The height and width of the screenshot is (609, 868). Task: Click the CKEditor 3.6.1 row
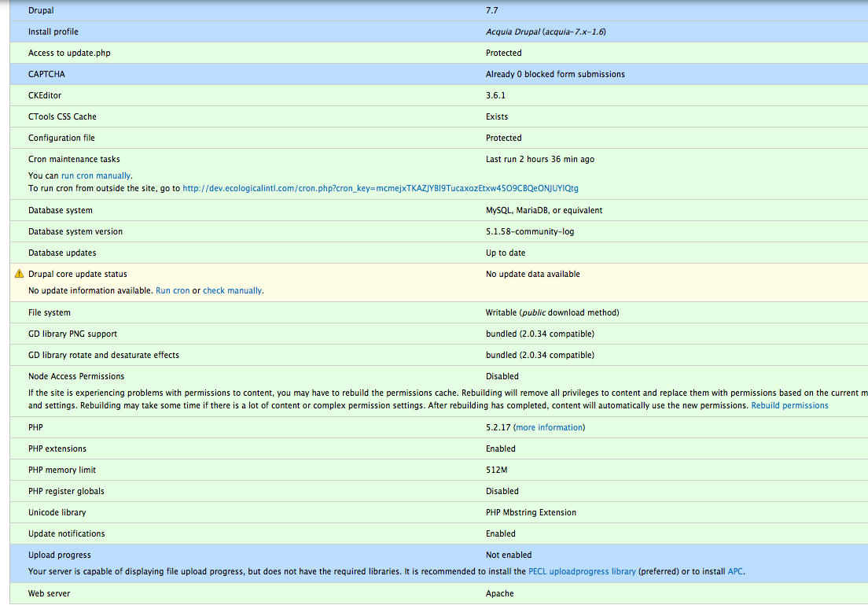(439, 95)
